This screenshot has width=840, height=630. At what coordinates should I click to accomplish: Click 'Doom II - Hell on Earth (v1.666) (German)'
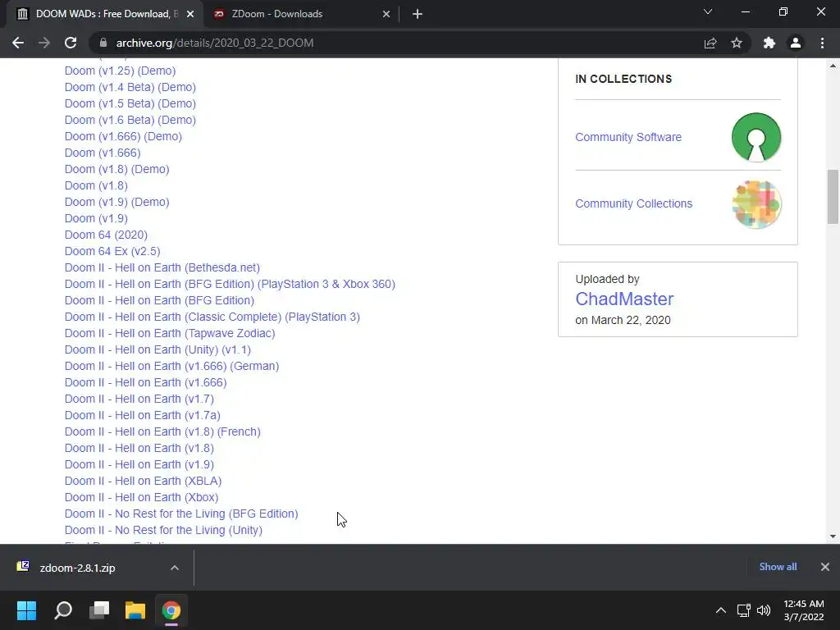pos(172,367)
